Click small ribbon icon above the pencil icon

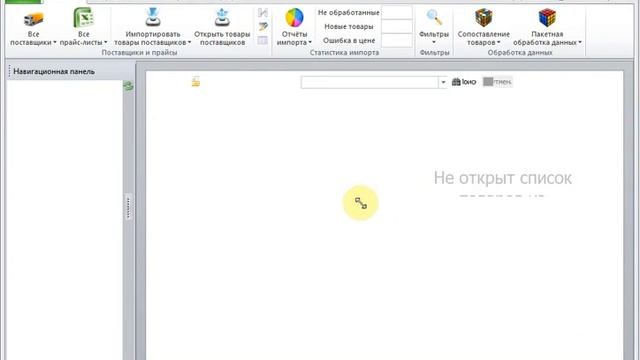tap(263, 13)
